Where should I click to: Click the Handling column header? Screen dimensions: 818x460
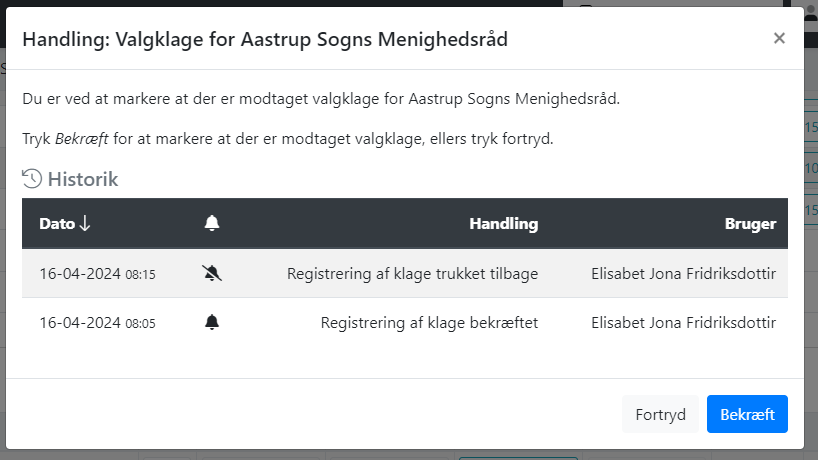(503, 224)
